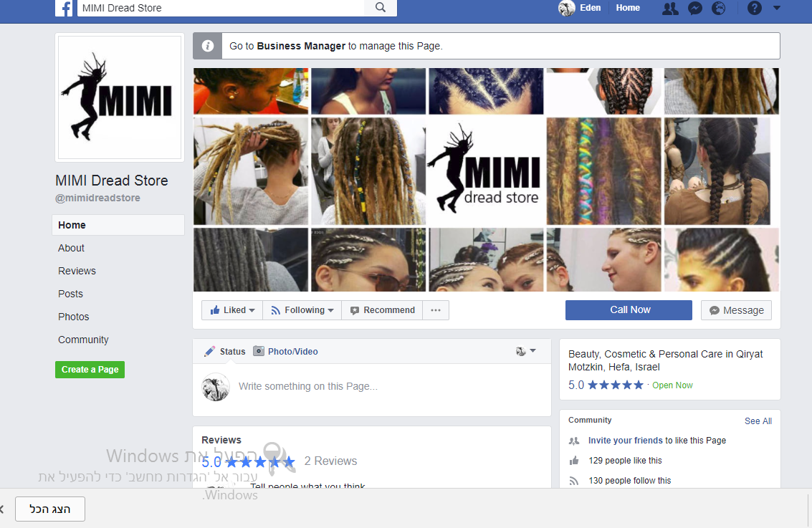The height and width of the screenshot is (528, 812).
Task: Click the 2 Reviews text
Action: 330,461
